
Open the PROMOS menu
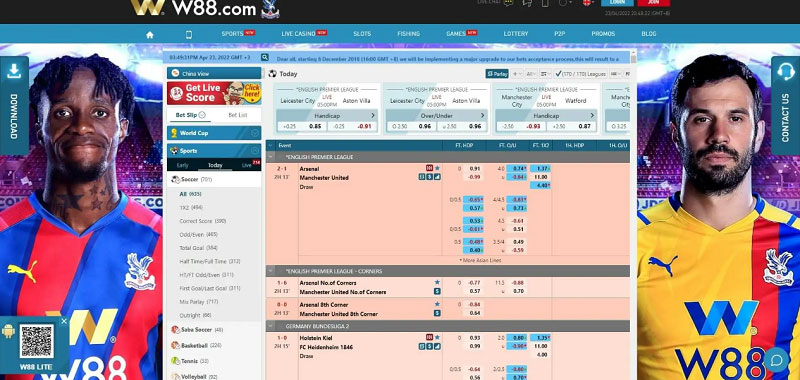click(x=603, y=34)
